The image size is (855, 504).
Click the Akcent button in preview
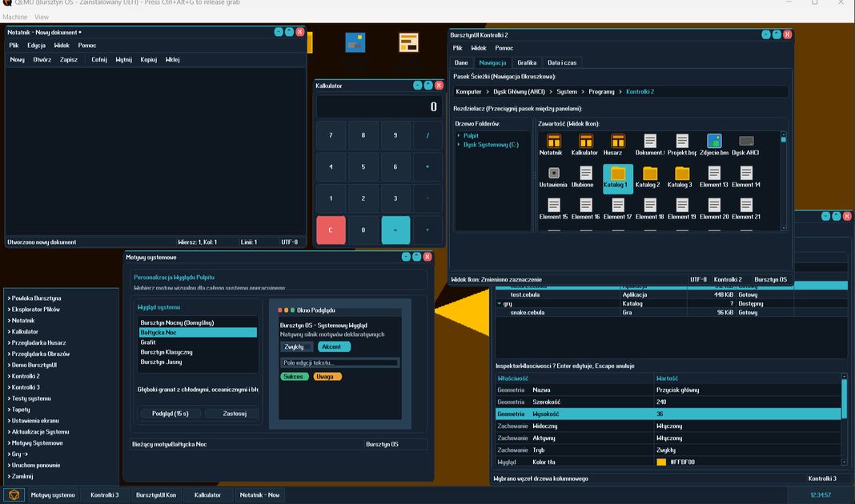(x=334, y=346)
